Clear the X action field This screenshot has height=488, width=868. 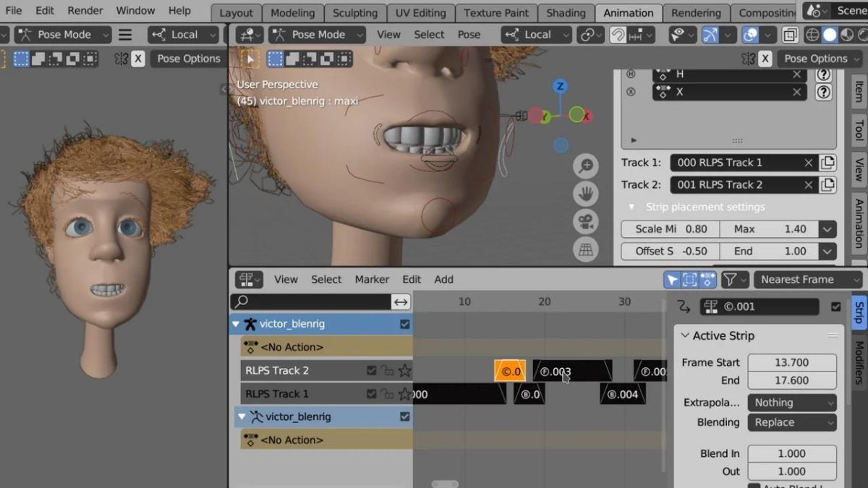pos(796,92)
